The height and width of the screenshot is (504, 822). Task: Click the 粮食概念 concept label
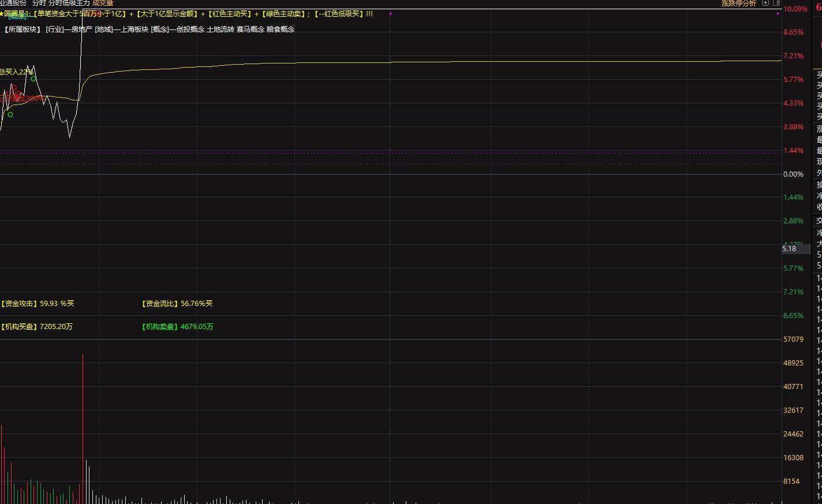(281, 29)
